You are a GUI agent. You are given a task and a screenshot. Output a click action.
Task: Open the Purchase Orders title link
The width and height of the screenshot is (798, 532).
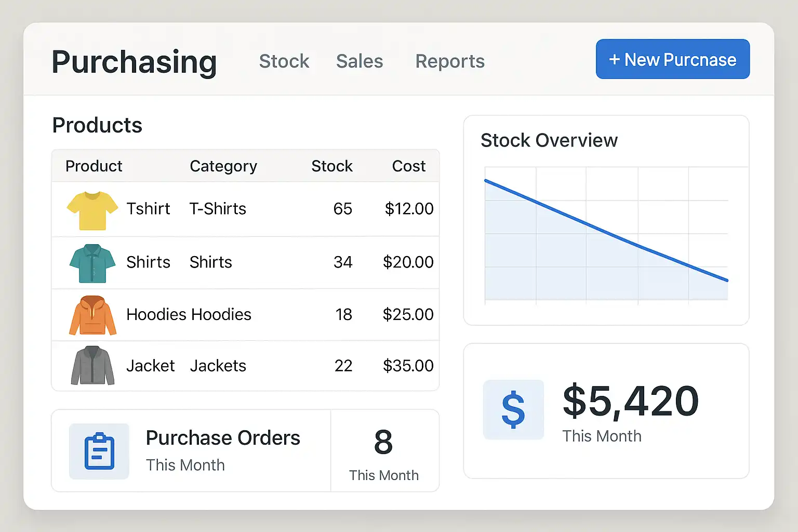pos(223,438)
